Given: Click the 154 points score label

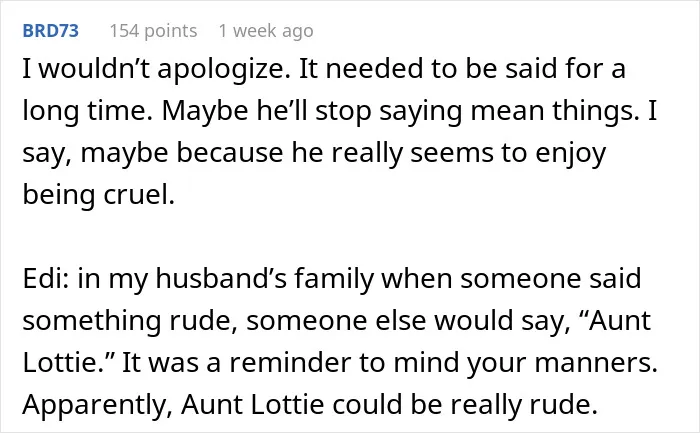Looking at the screenshot, I should coord(153,31).
